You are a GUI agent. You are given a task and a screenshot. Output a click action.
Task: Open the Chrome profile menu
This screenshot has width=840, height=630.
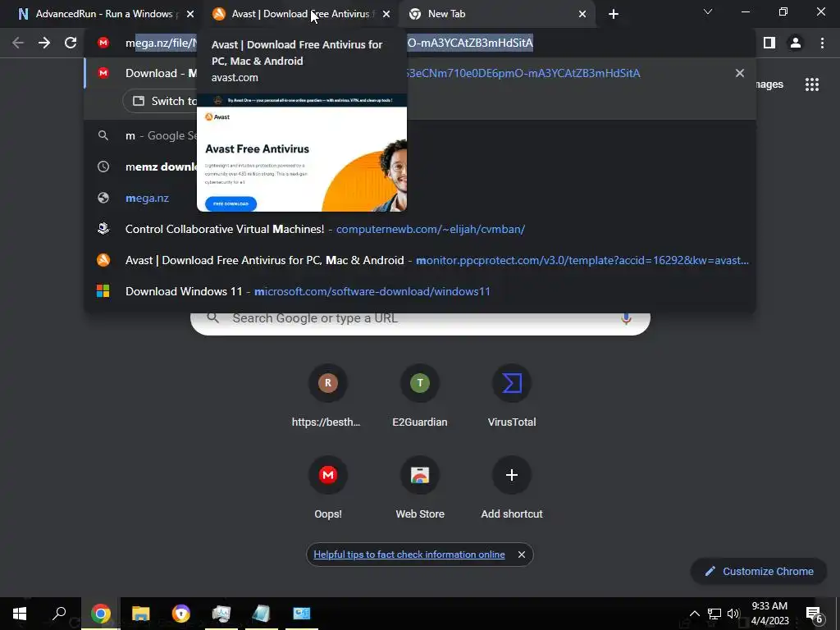(796, 43)
